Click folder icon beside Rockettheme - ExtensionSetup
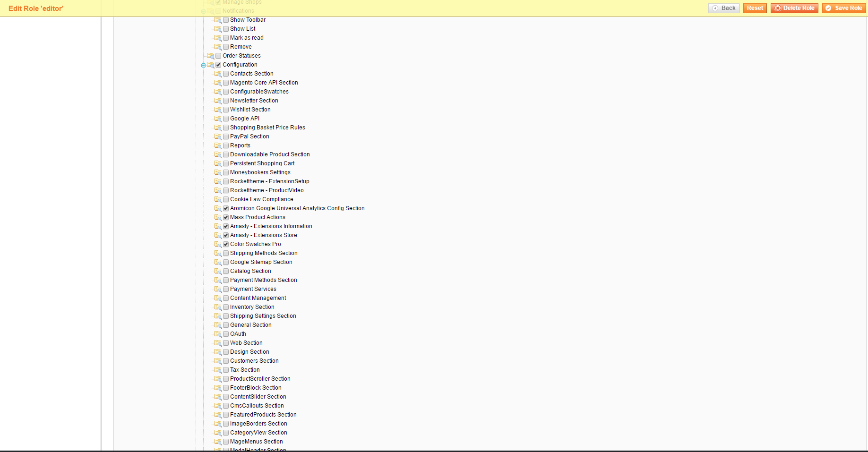Image resolution: width=868 pixels, height=452 pixels. [x=218, y=181]
